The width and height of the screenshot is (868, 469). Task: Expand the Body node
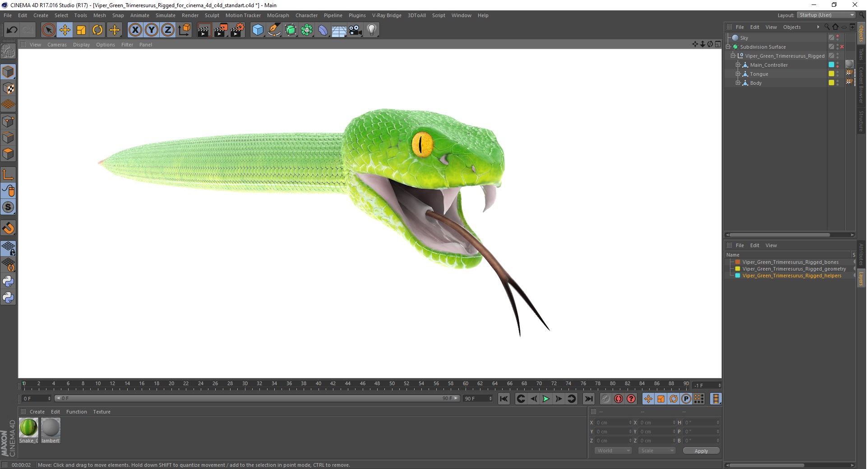click(738, 83)
